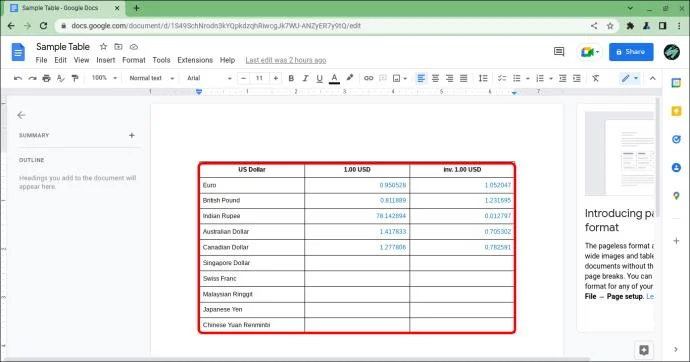Center align text
690x362 pixels.
point(435,78)
